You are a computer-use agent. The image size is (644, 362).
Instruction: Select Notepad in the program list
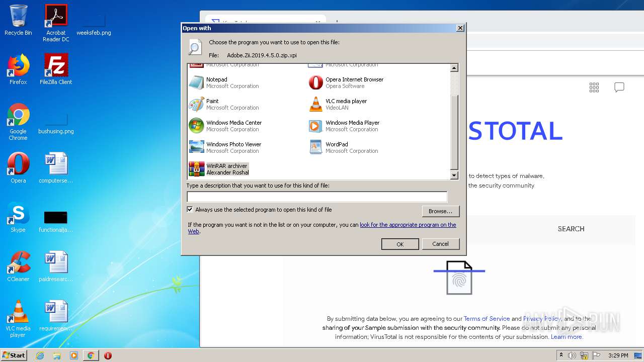[224, 82]
